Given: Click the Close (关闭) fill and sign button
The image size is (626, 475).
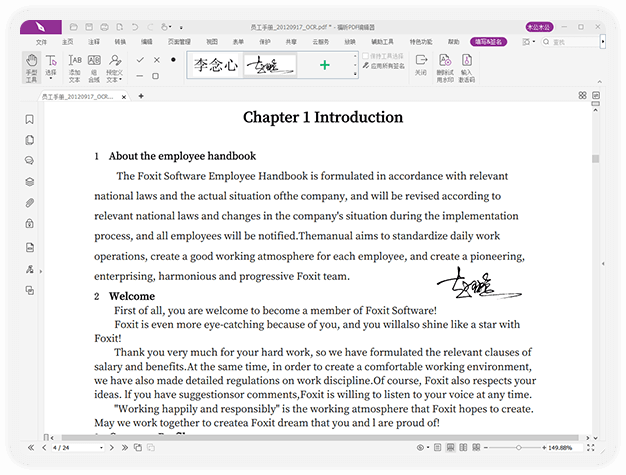Looking at the screenshot, I should click(x=421, y=65).
